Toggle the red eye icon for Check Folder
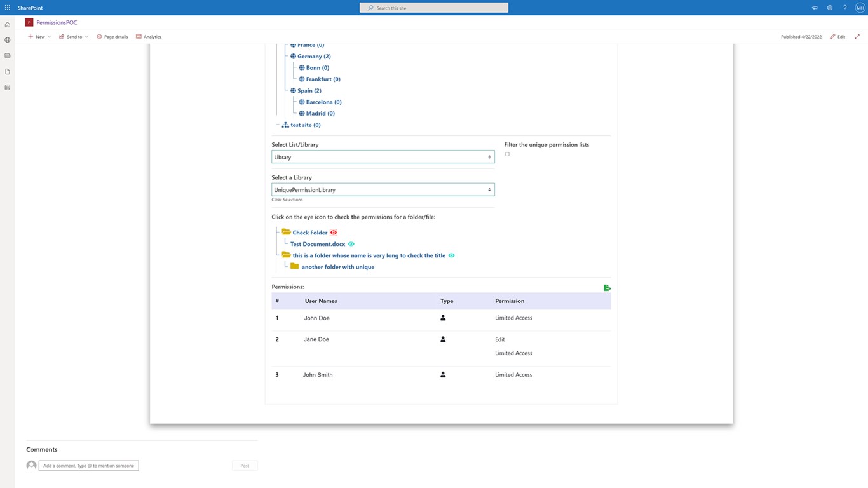The width and height of the screenshot is (868, 488). [334, 233]
